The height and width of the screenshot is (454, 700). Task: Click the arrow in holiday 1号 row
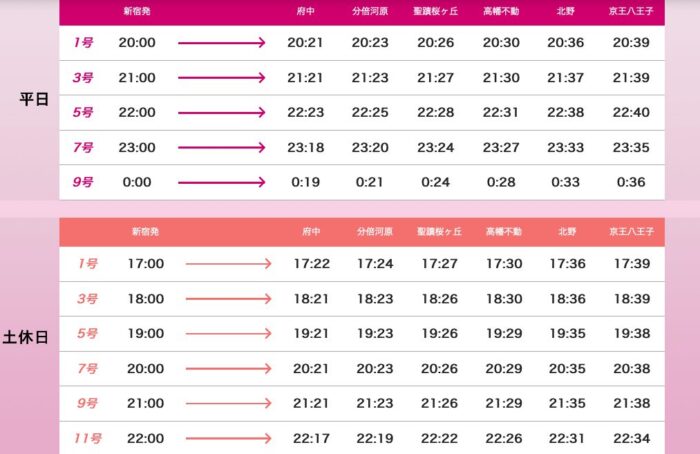(228, 264)
